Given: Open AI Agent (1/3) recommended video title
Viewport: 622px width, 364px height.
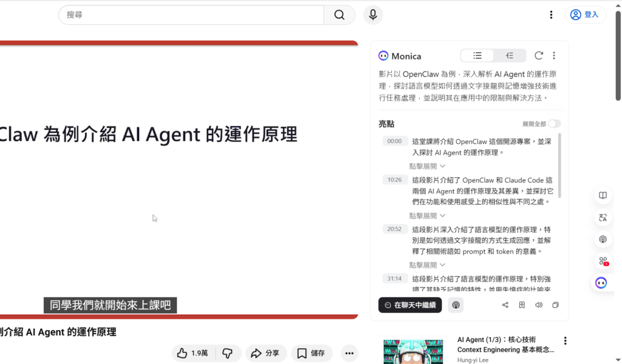Looking at the screenshot, I should [x=505, y=345].
